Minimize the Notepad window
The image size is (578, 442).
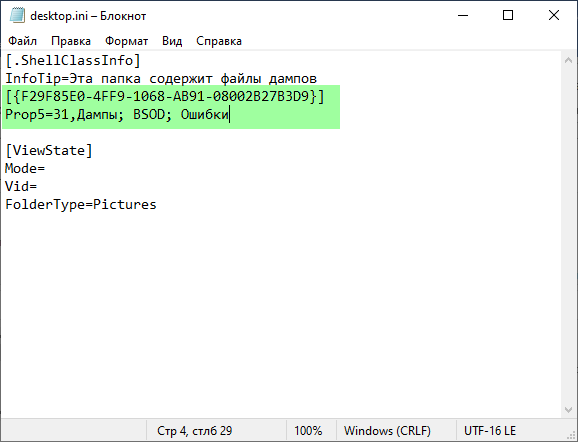[463, 15]
